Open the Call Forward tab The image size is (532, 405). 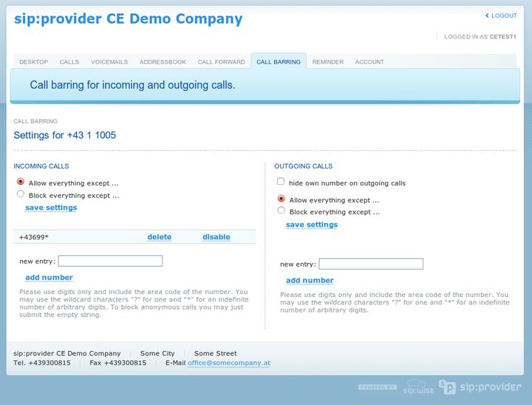pos(221,62)
